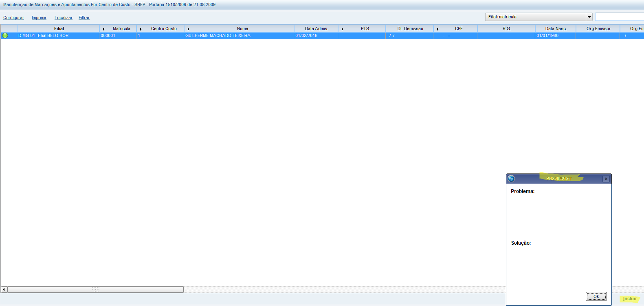This screenshot has width=644, height=307.
Task: Expand the arrow before Nome header
Action: tap(189, 29)
